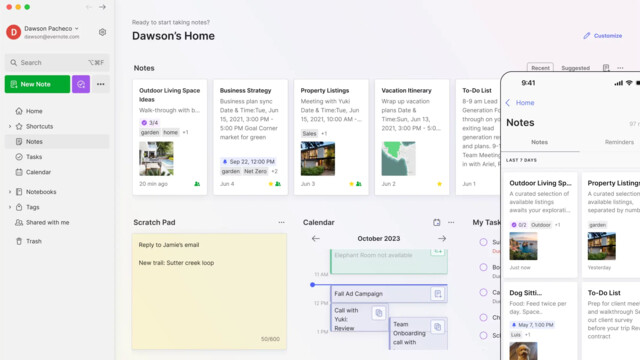The width and height of the screenshot is (640, 360).
Task: Click the back chevron on phone screen
Action: [x=508, y=102]
